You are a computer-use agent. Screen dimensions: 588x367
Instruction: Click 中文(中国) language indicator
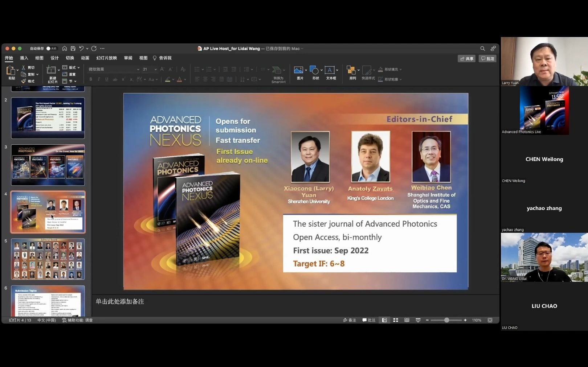point(46,320)
